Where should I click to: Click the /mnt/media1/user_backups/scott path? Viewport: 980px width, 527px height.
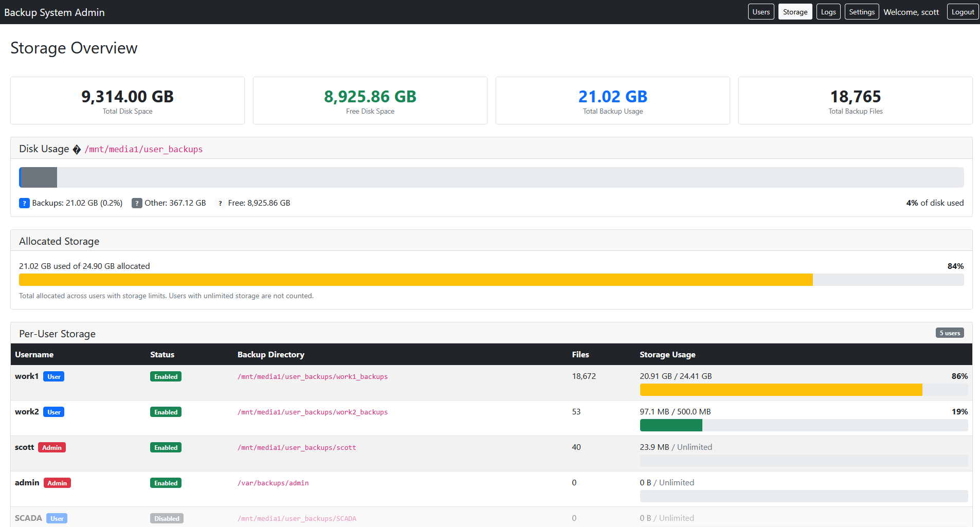click(297, 448)
